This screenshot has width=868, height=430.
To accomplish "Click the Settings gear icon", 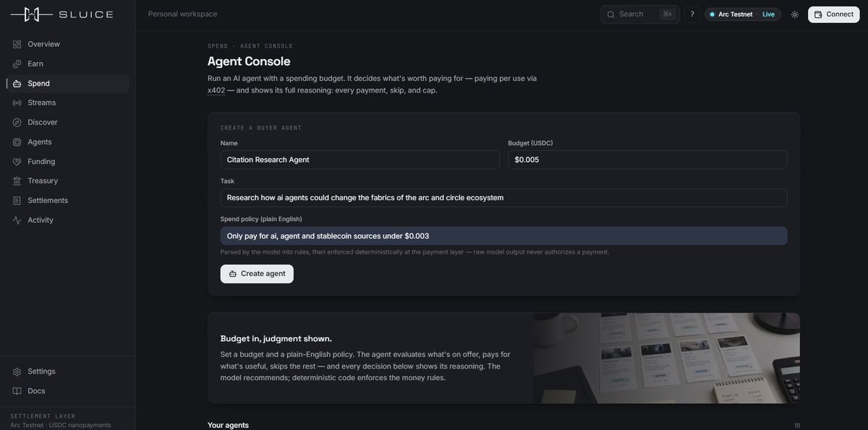I will (17, 371).
